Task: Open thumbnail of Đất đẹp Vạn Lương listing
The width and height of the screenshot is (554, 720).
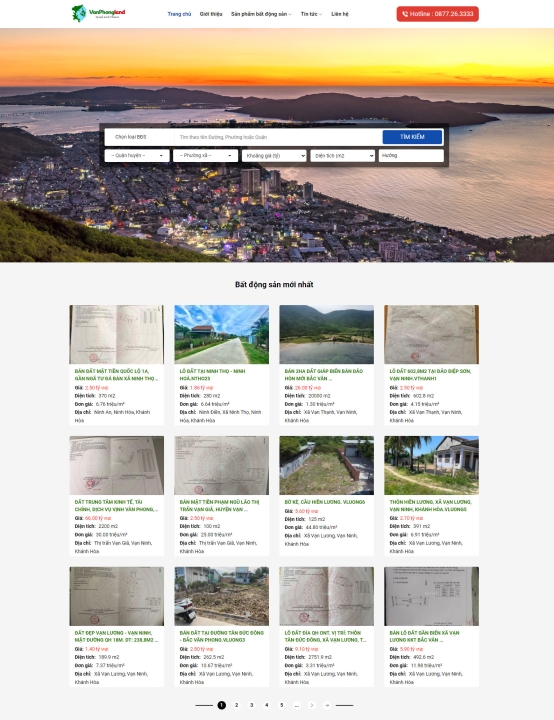Action: coord(116,596)
